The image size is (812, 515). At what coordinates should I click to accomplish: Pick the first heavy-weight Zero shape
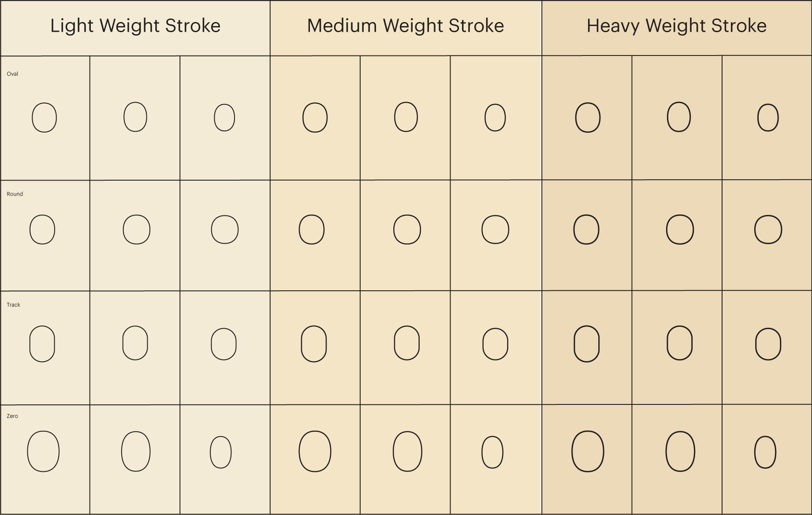point(588,452)
